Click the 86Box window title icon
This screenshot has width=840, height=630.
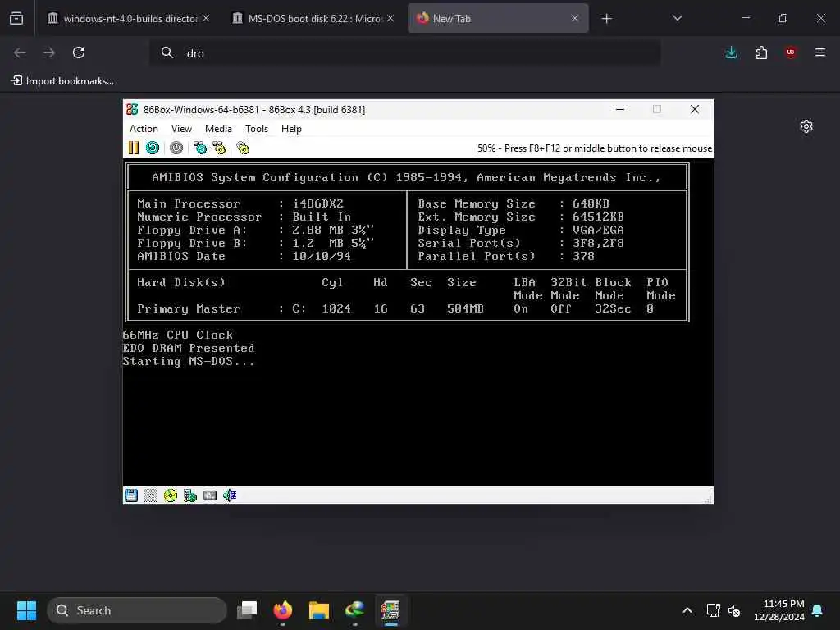132,109
